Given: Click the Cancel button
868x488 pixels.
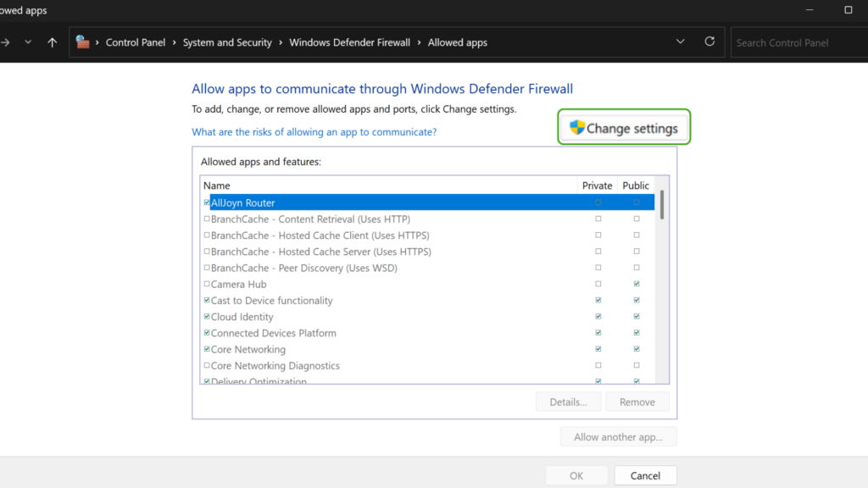Looking at the screenshot, I should (645, 475).
